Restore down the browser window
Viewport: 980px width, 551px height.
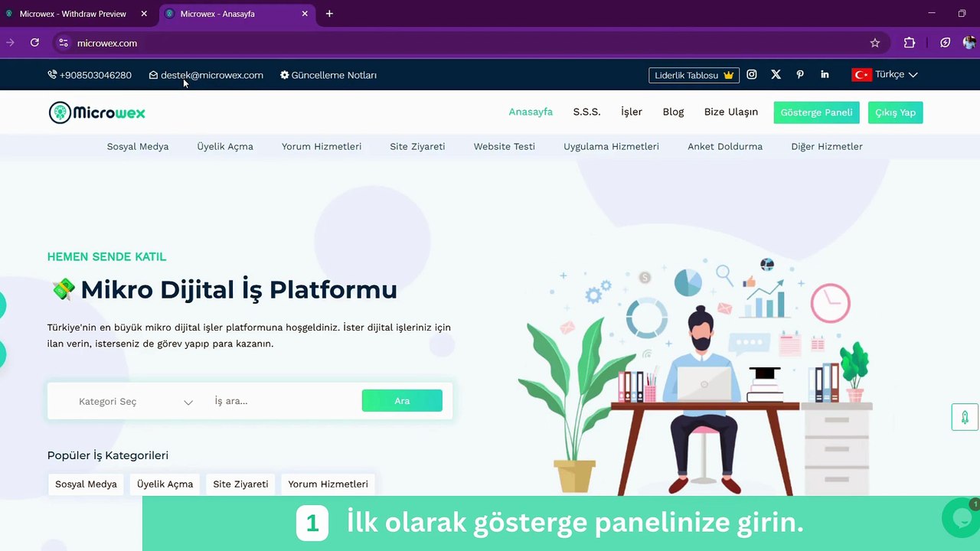click(962, 13)
